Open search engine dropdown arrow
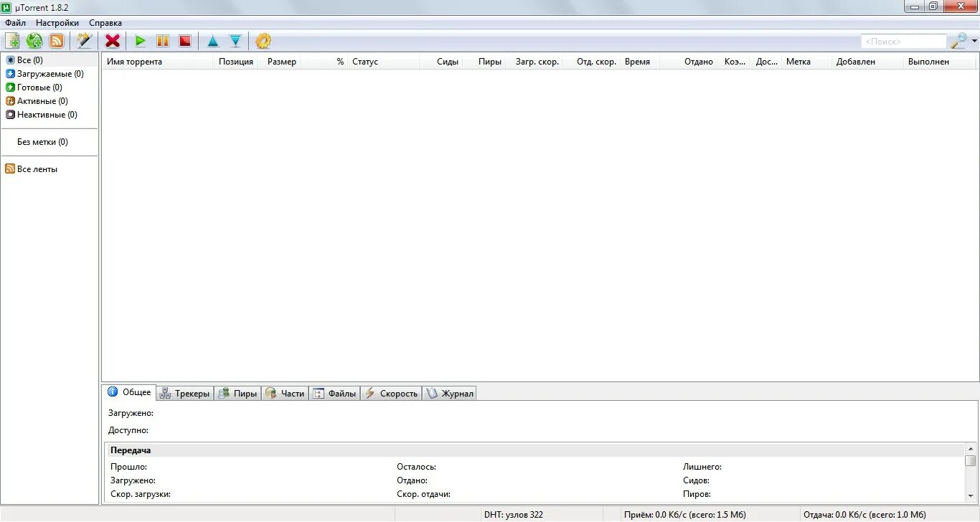The height and width of the screenshot is (522, 980). coord(974,41)
